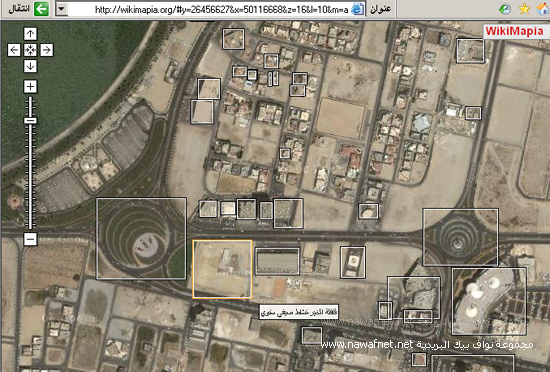Click the wikimapia URL address field
Image resolution: width=550 pixels, height=372 pixels.
(x=210, y=9)
